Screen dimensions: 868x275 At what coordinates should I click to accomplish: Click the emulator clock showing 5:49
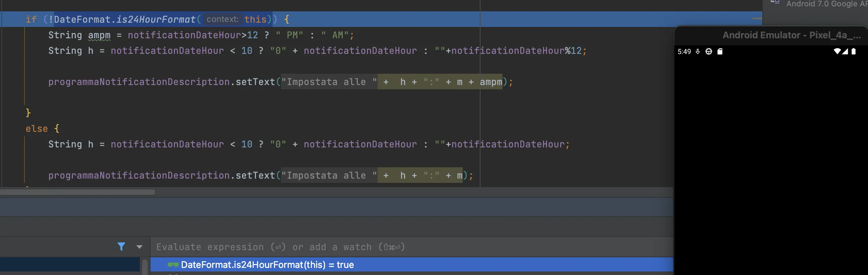[684, 51]
